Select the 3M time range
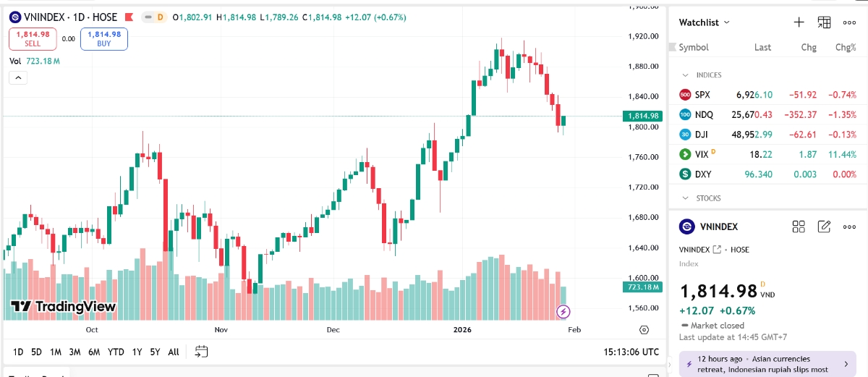The height and width of the screenshot is (377, 868). point(75,352)
